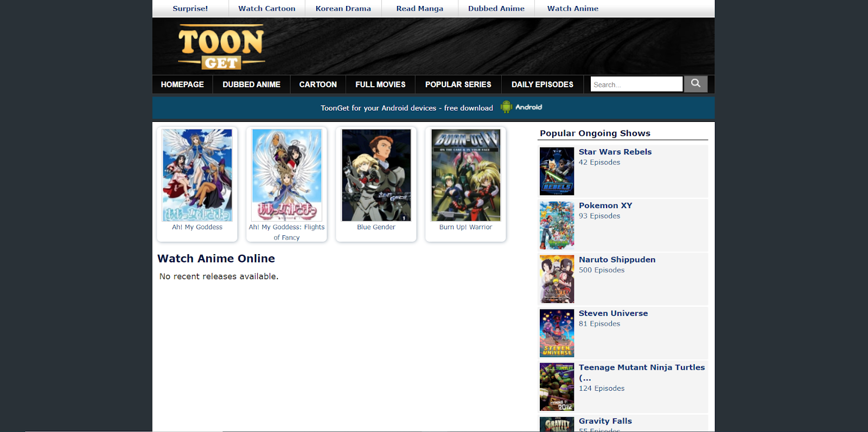868x432 pixels.
Task: Click the No recent releases available text
Action: click(x=219, y=276)
